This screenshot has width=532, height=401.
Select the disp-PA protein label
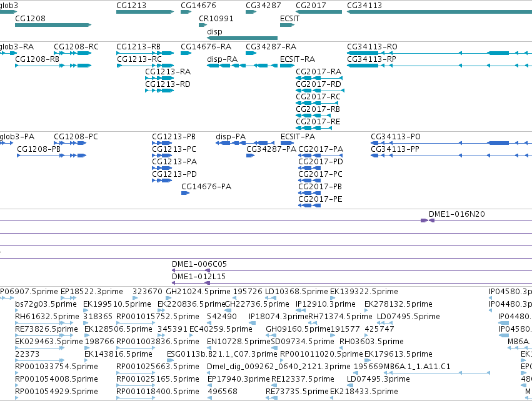point(231,137)
